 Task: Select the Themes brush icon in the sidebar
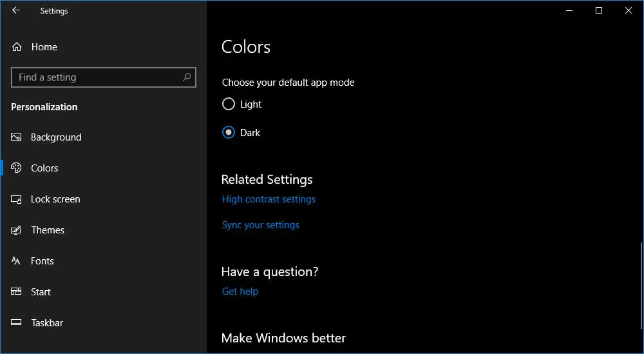click(x=17, y=230)
